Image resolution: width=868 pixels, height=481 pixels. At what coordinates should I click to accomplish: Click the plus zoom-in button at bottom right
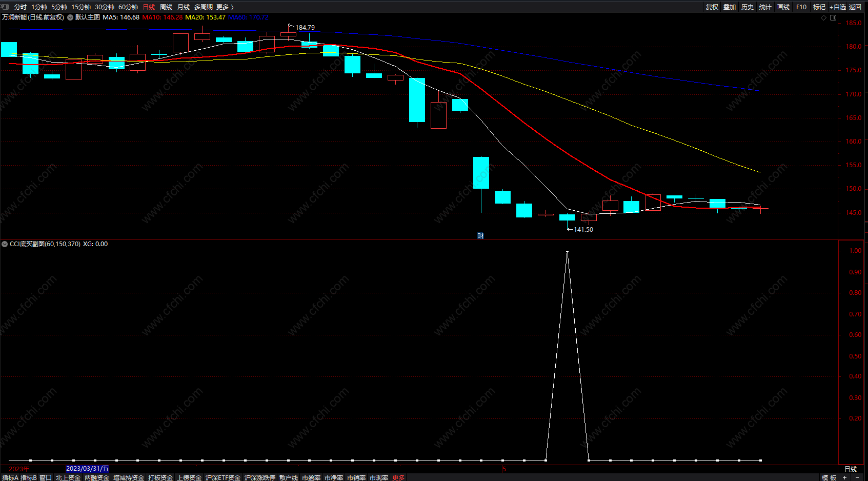point(844,477)
